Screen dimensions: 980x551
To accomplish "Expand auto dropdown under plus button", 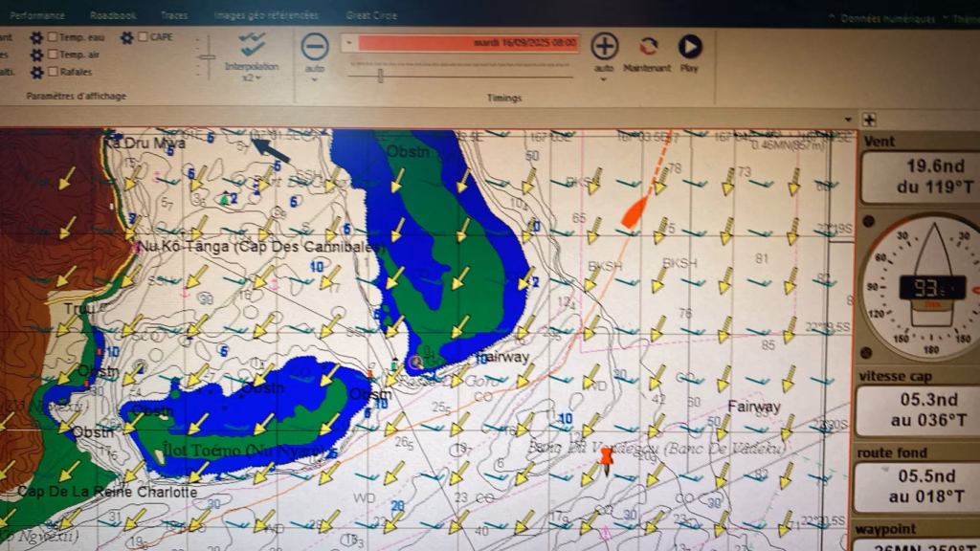I will [x=604, y=79].
